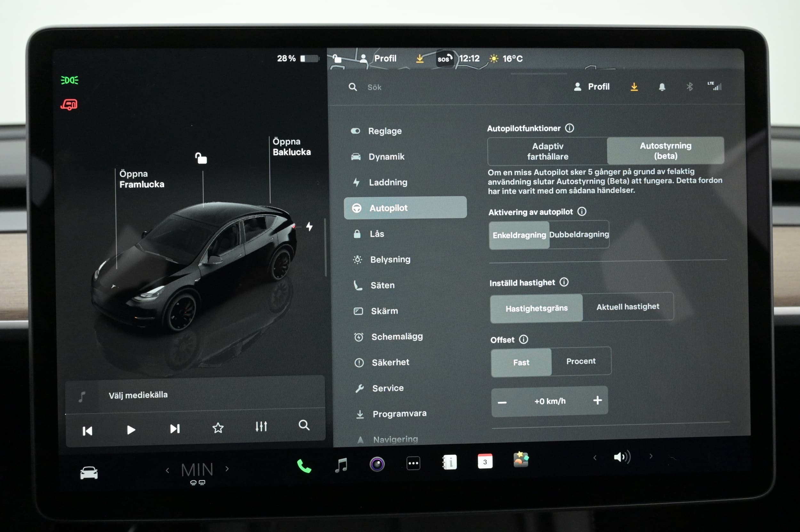Open the media equalizer sliders icon
800x532 pixels.
[261, 426]
